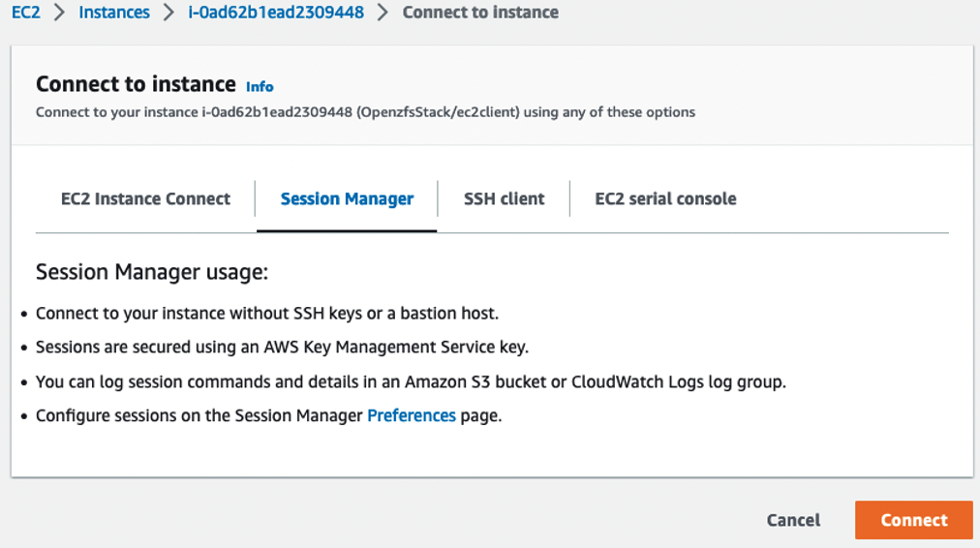Screen dimensions: 980x548
Task: Select the Session Manager usage heading
Action: coord(152,272)
